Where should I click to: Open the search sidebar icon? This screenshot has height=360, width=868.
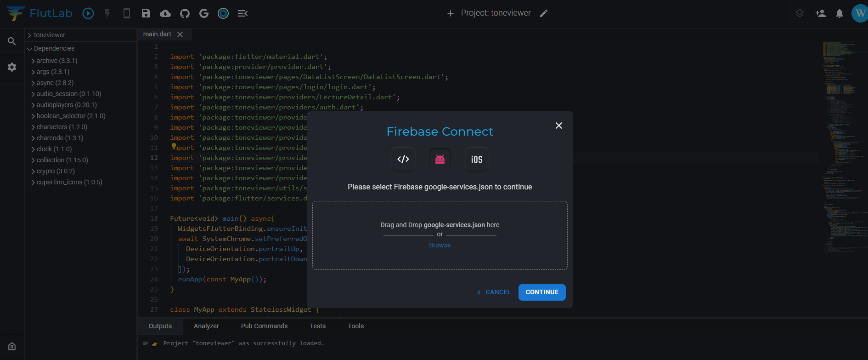tap(12, 41)
